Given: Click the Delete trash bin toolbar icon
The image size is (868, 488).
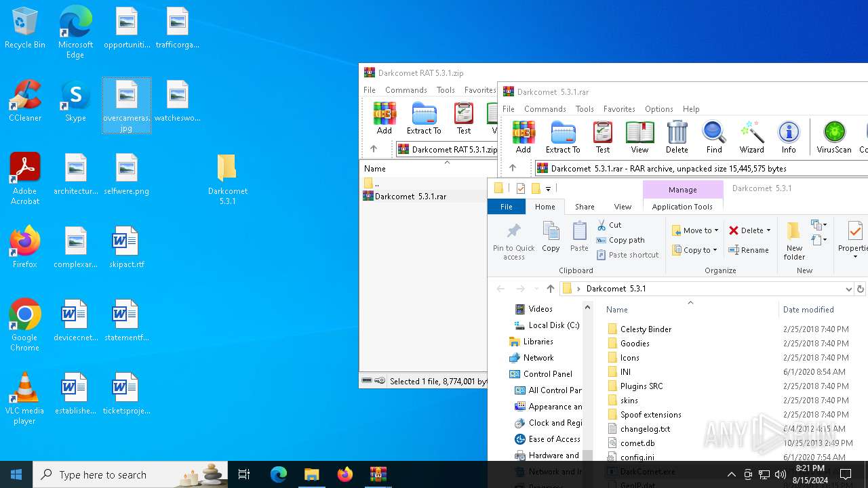Looking at the screenshot, I should tap(677, 138).
